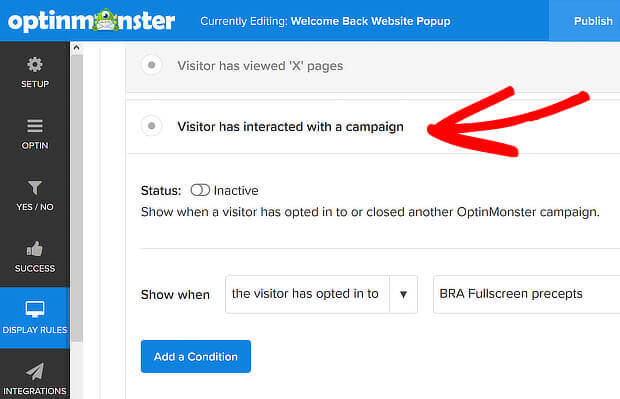Select the Yes / No funnel icon
The height and width of the screenshot is (399, 620).
coord(35,187)
